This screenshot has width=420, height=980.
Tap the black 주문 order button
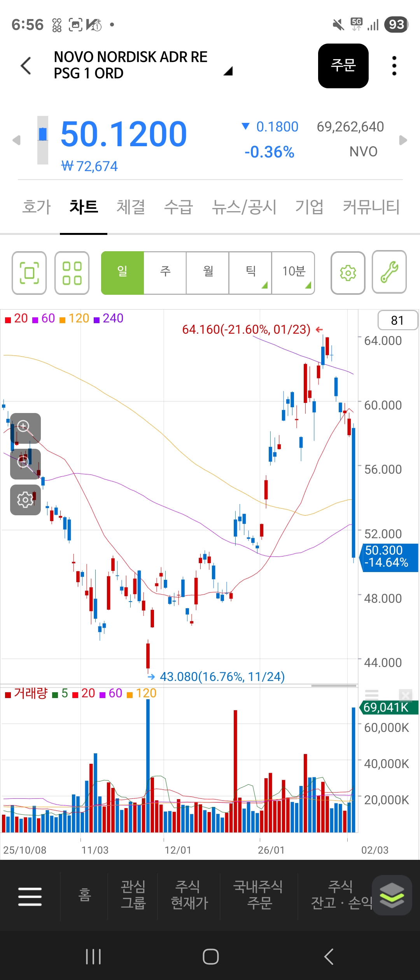(x=343, y=66)
